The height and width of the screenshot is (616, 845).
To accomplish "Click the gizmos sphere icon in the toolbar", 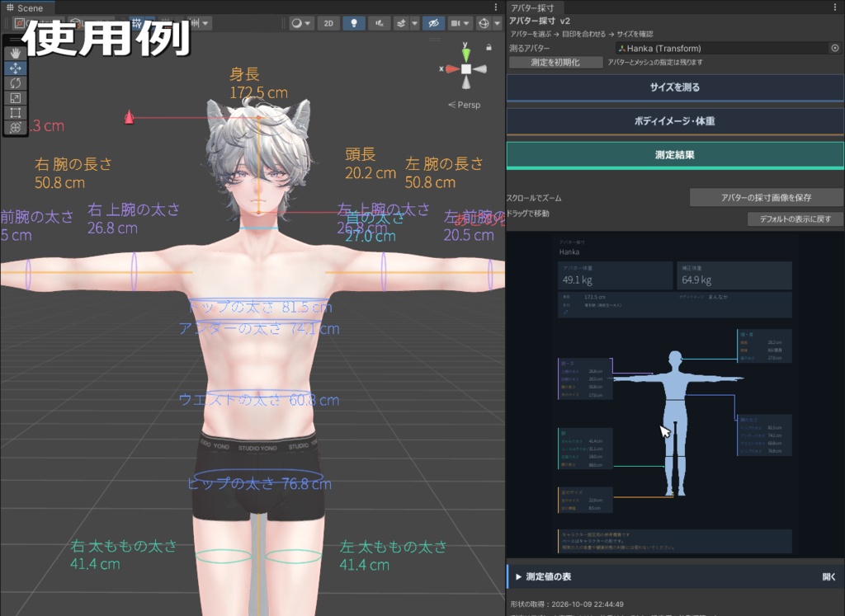I will (x=484, y=23).
